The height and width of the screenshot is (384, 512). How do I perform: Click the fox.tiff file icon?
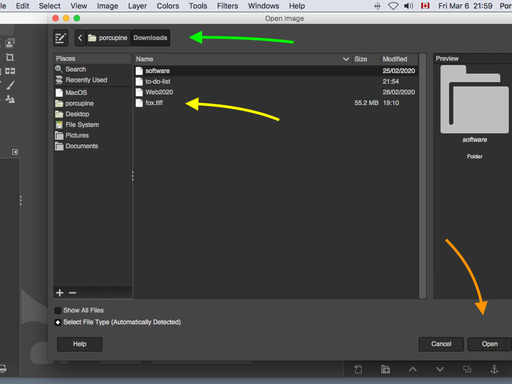coord(139,103)
